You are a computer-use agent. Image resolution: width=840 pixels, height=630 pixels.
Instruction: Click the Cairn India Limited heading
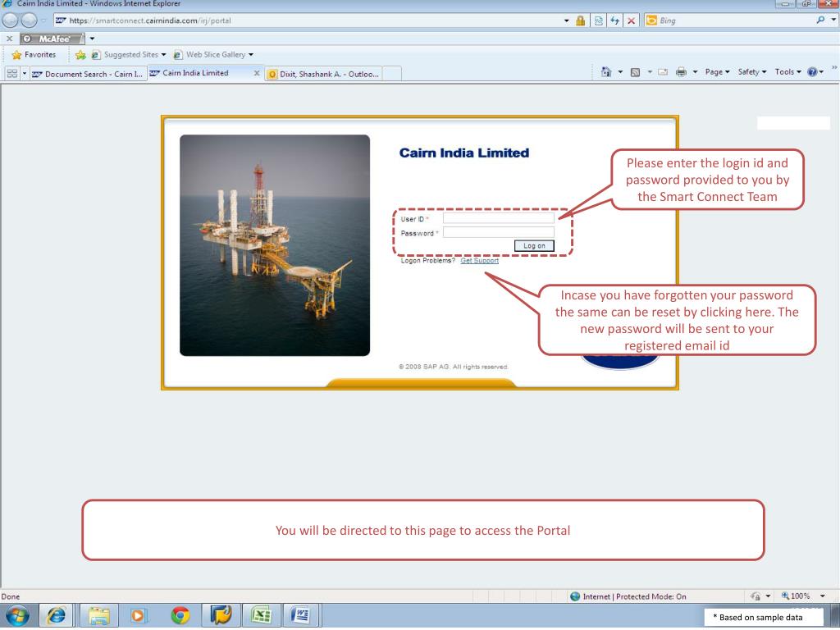point(464,153)
